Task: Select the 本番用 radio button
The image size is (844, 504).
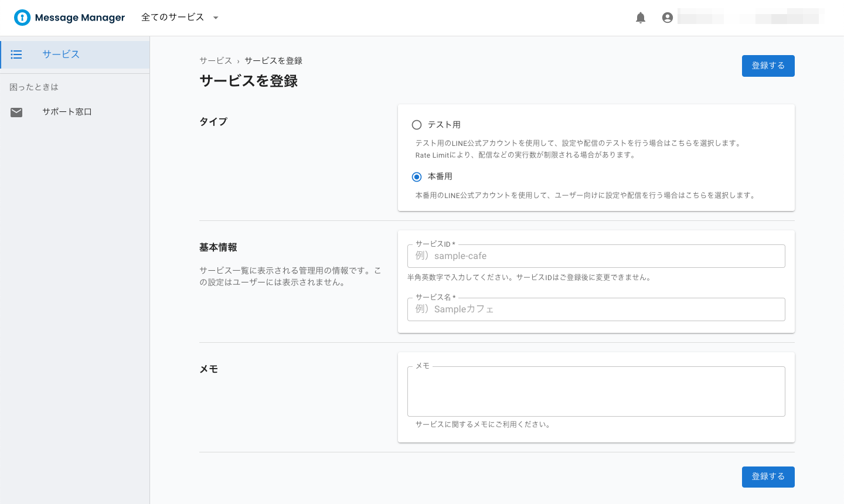Action: [x=417, y=177]
